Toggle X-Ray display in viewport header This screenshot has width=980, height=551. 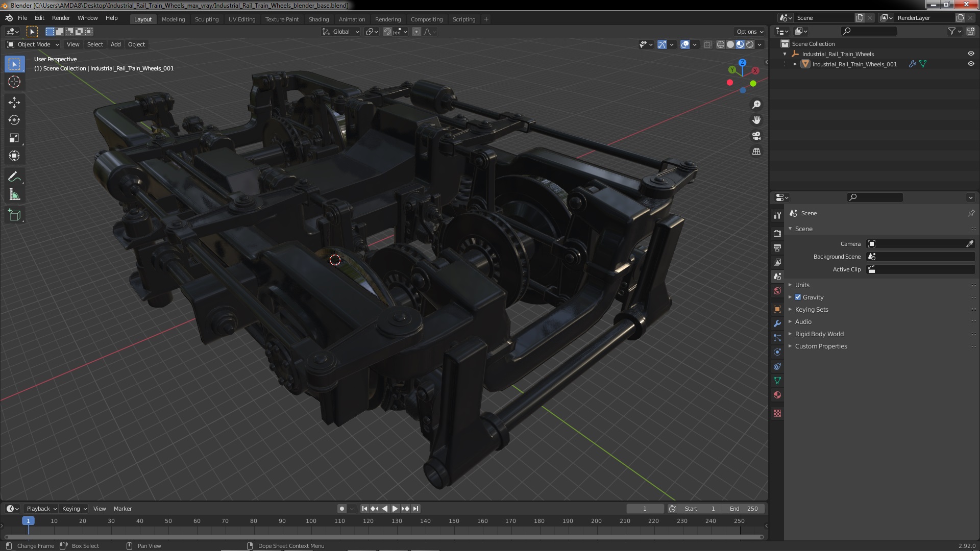(x=707, y=44)
